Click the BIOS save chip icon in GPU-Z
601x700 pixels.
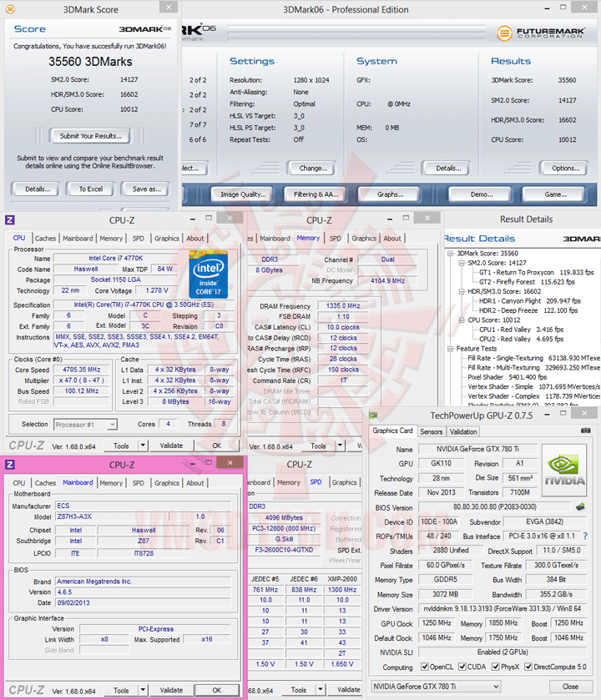point(580,506)
